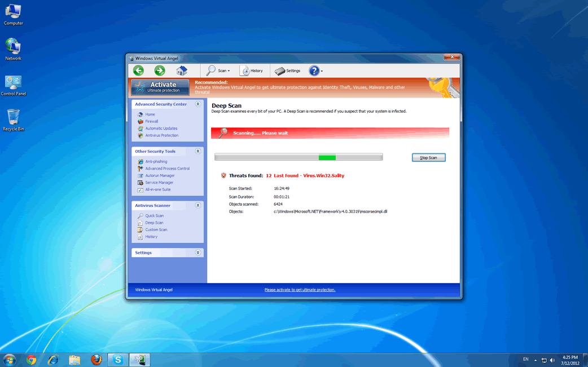This screenshot has height=367, width=588.
Task: Select Firewall in the sidebar
Action: coord(151,121)
